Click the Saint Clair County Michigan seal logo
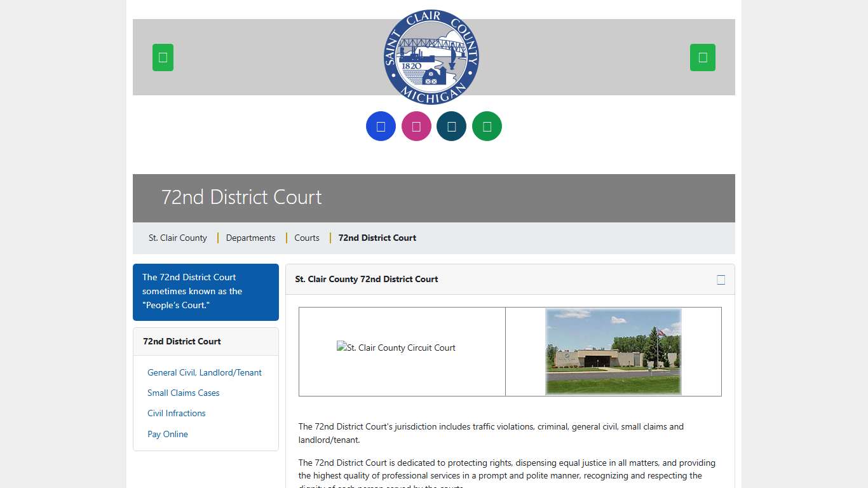The width and height of the screenshot is (868, 488). tap(431, 57)
